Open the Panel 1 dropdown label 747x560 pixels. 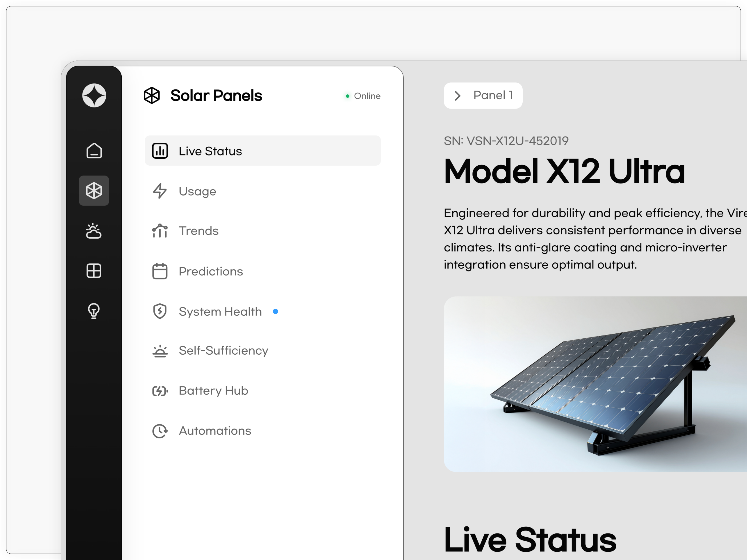point(493,95)
